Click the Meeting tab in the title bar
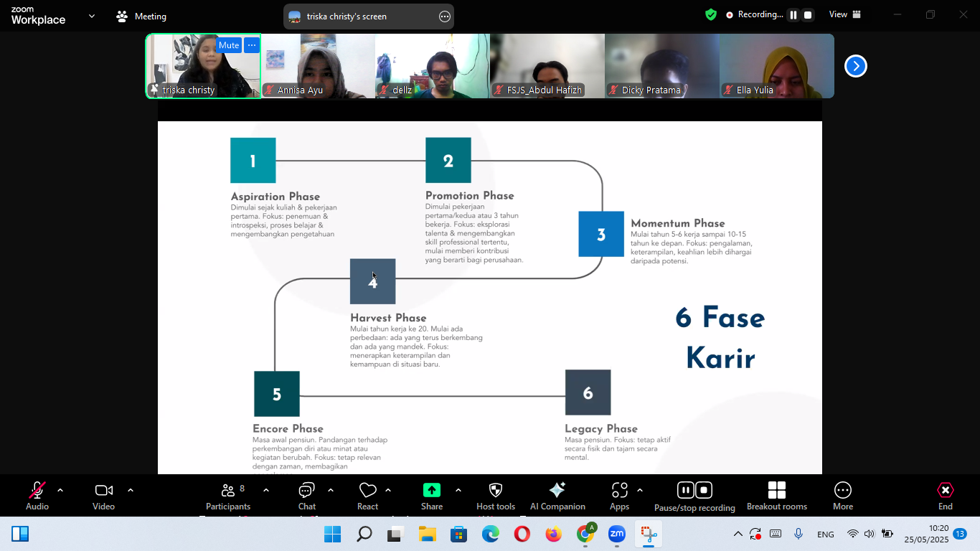This screenshot has height=551, width=980. pos(141,16)
